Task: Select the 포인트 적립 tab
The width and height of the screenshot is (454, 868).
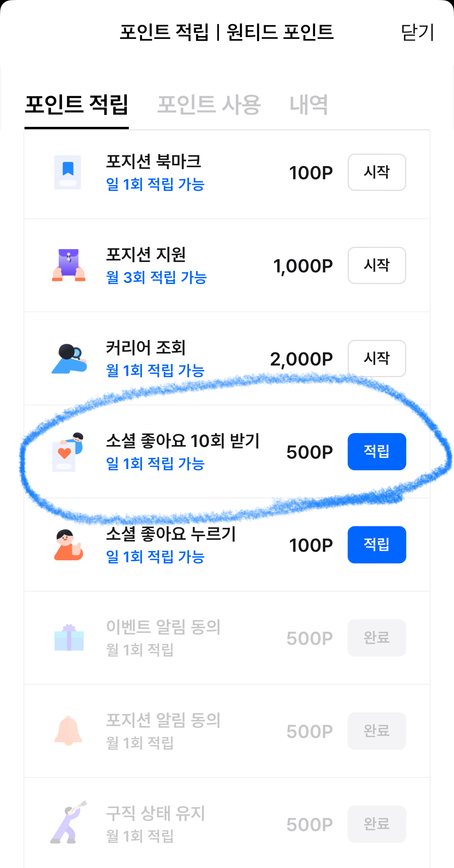Action: click(76, 105)
